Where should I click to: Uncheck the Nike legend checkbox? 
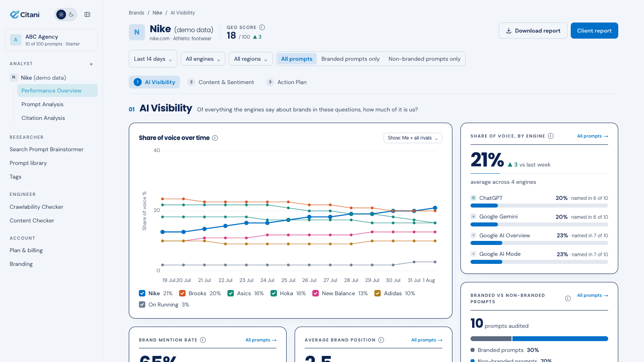(142, 293)
